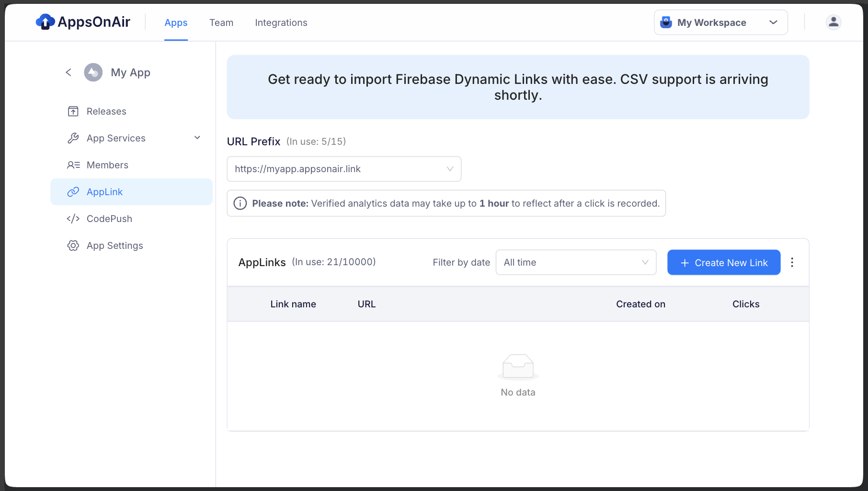The image size is (868, 491).
Task: Click the Firebase Dynamic Links announcement banner
Action: [x=518, y=87]
